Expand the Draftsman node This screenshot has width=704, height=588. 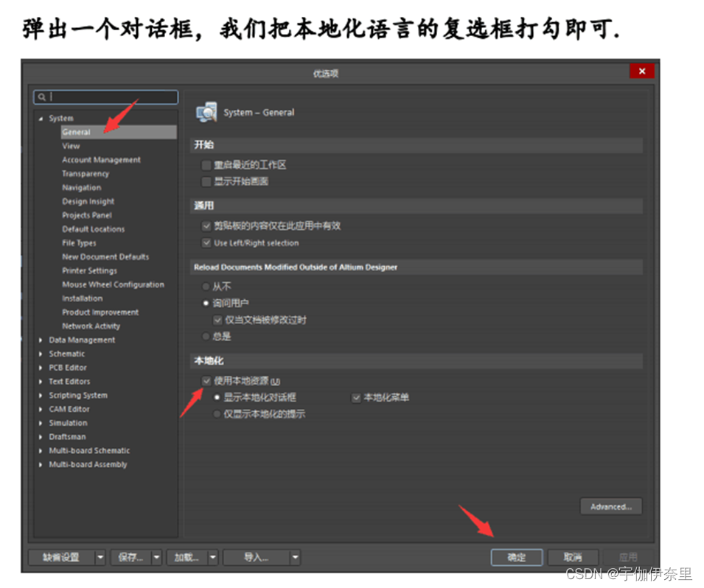41,437
